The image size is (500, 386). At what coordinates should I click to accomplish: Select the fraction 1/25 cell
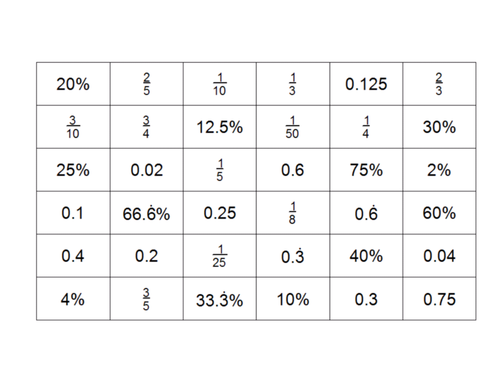(220, 256)
